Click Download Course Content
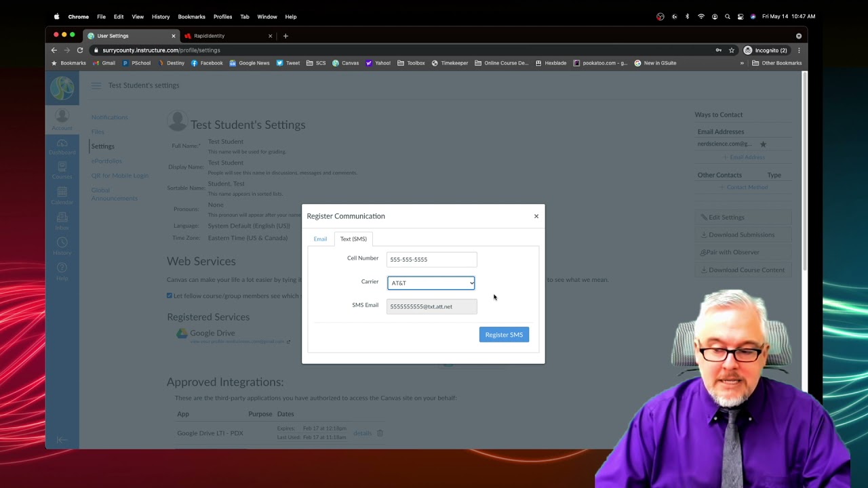 click(744, 270)
